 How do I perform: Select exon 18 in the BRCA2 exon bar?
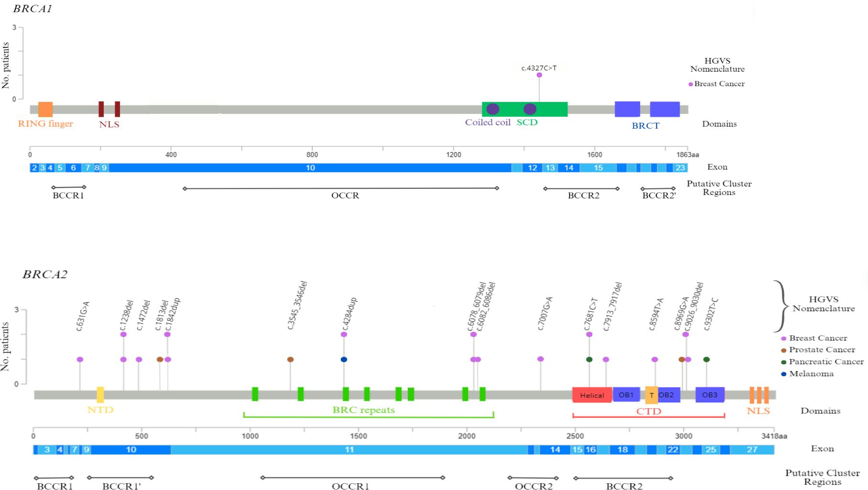622,450
